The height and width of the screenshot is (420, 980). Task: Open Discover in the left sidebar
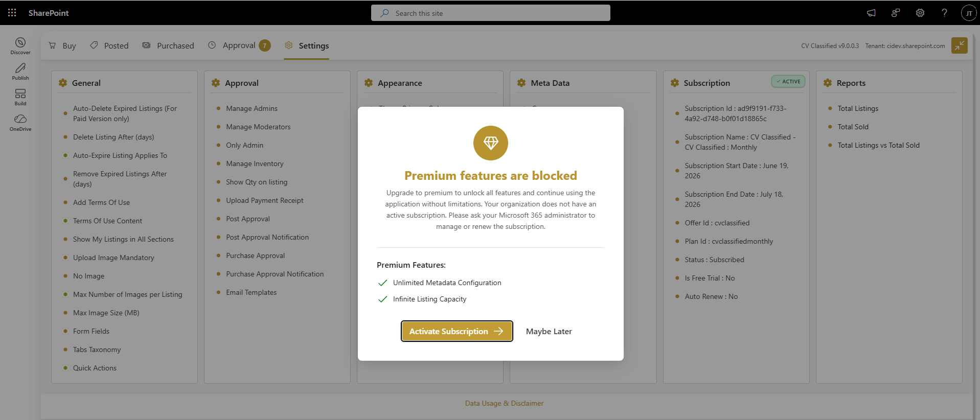20,46
